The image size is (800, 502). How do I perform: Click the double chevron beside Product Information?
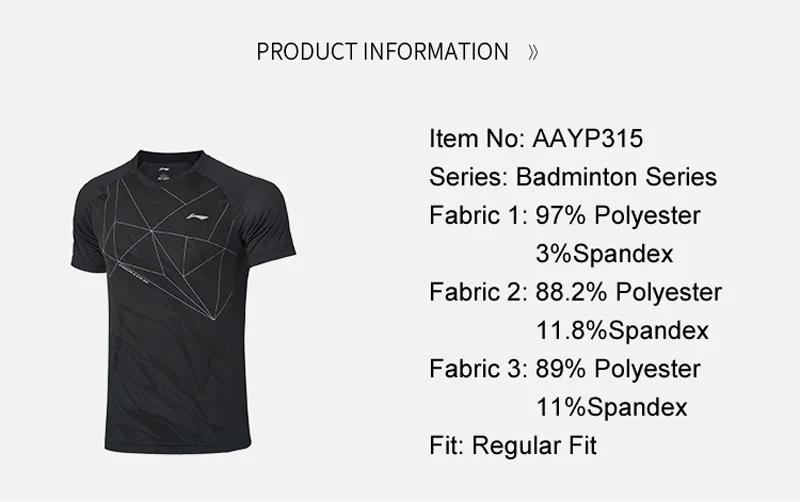click(533, 52)
